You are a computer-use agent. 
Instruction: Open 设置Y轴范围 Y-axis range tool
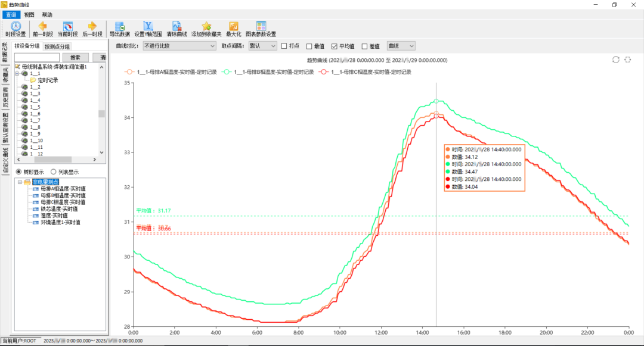148,29
